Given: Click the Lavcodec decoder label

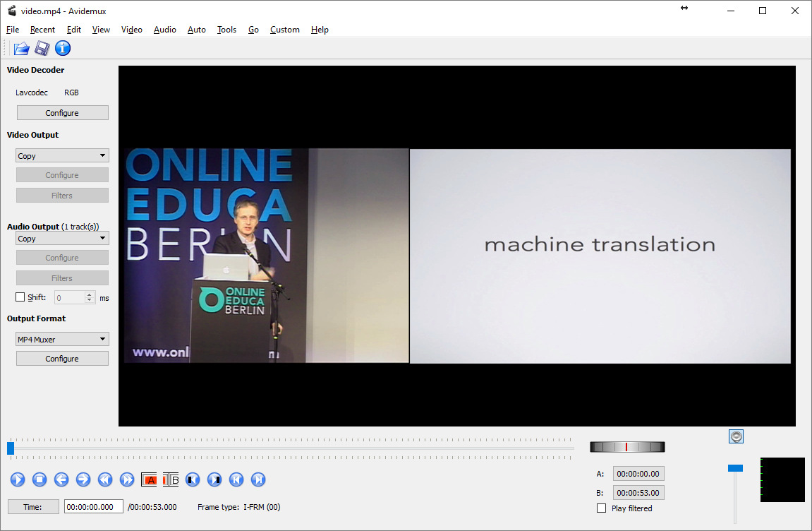Looking at the screenshot, I should pos(32,93).
